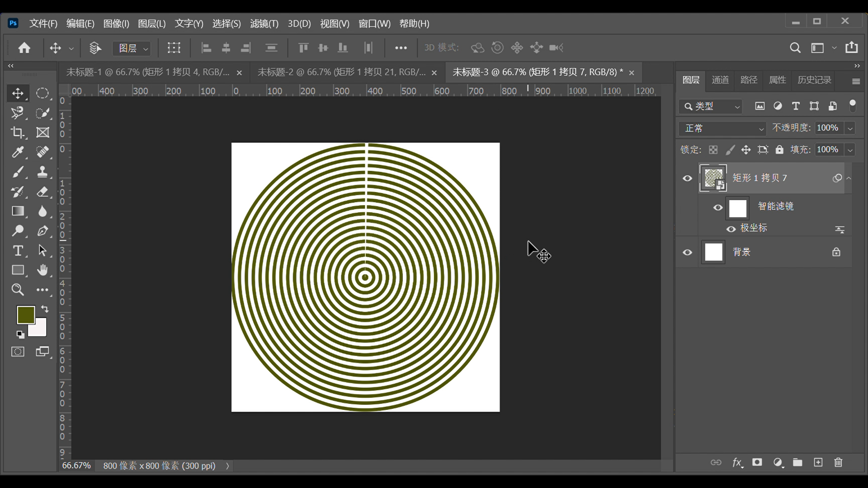868x488 pixels.
Task: Click the create new group folder button
Action: (x=797, y=462)
